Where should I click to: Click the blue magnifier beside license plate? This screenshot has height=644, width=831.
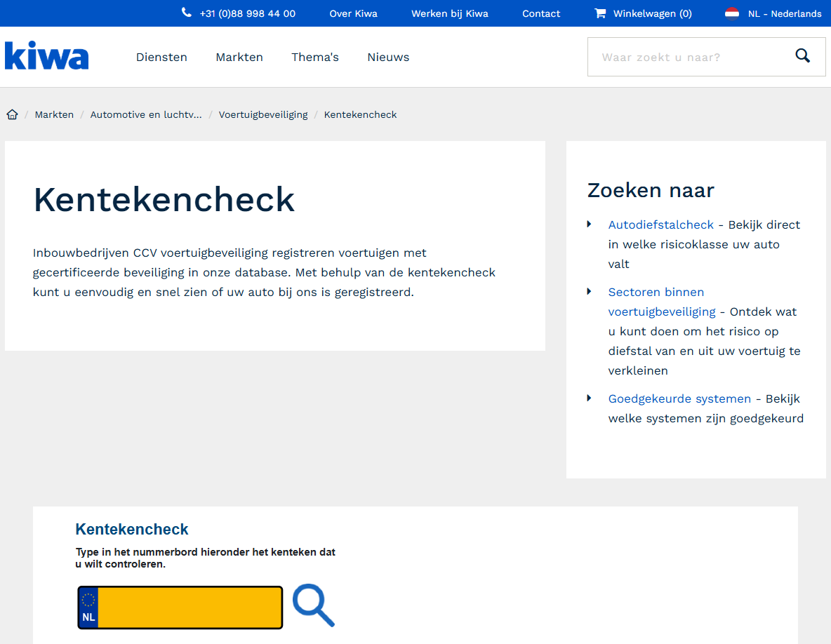314,605
